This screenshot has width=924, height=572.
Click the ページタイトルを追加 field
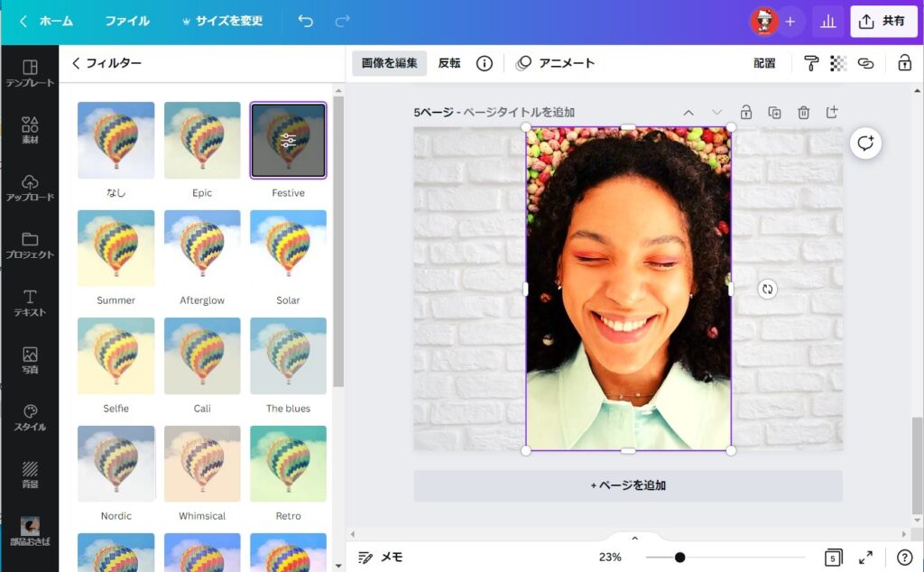coord(519,113)
